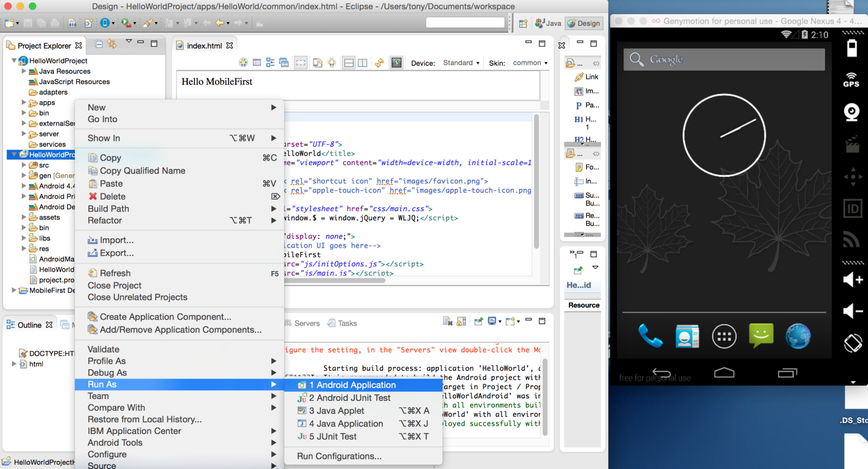Open Android messaging app

(x=761, y=335)
